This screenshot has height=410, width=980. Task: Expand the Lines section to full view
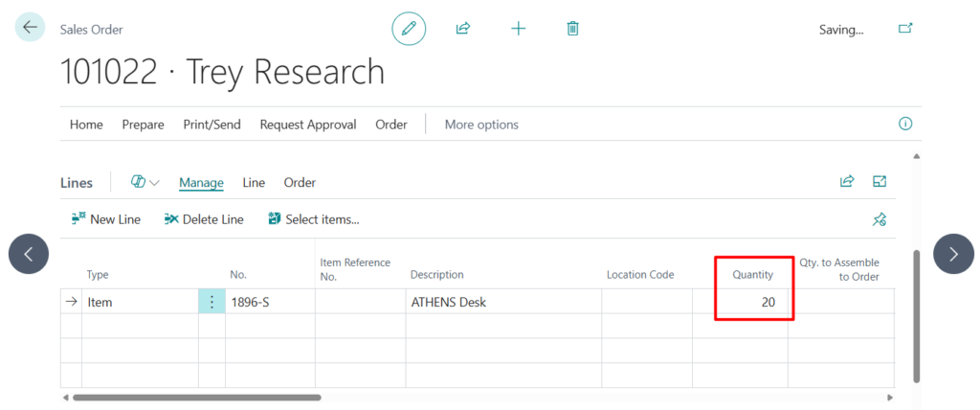click(880, 181)
